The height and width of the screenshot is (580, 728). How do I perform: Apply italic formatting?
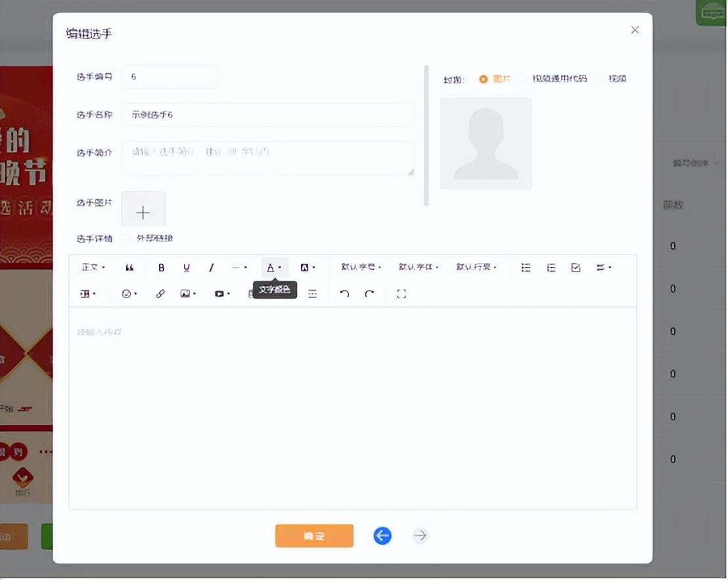pyautogui.click(x=211, y=268)
